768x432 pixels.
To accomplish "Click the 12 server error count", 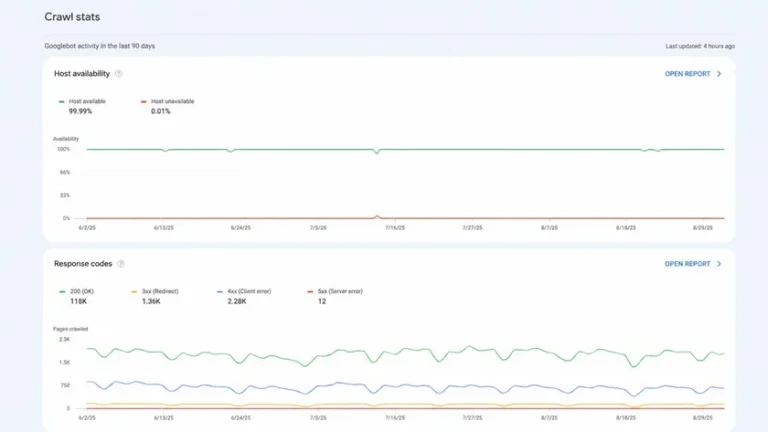I will pos(322,301).
